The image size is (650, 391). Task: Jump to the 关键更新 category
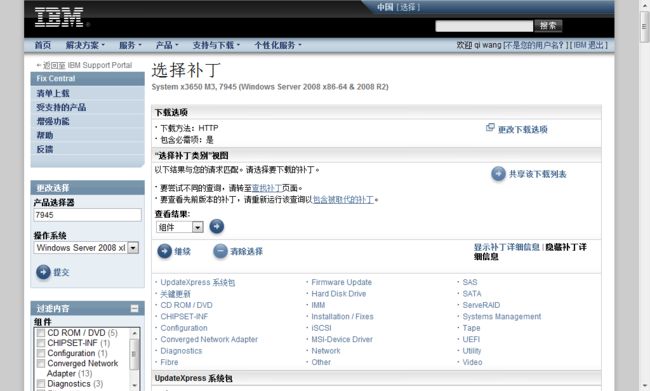[x=175, y=294]
